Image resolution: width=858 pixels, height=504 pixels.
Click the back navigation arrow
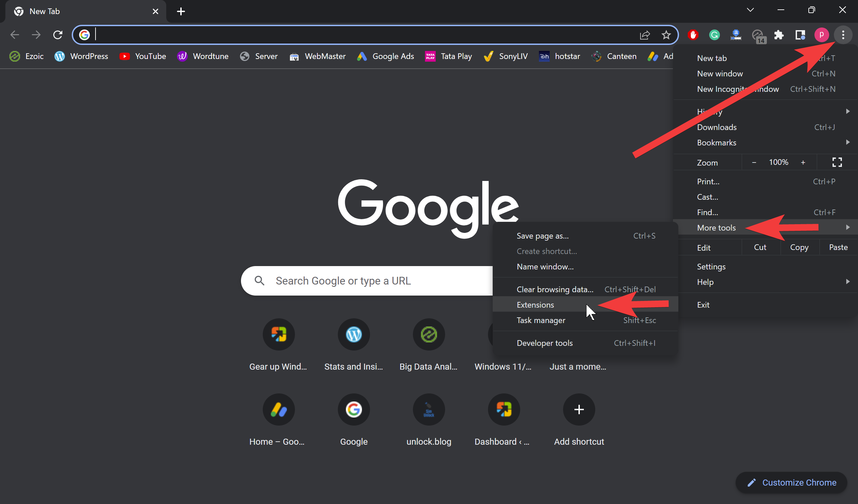click(x=15, y=35)
